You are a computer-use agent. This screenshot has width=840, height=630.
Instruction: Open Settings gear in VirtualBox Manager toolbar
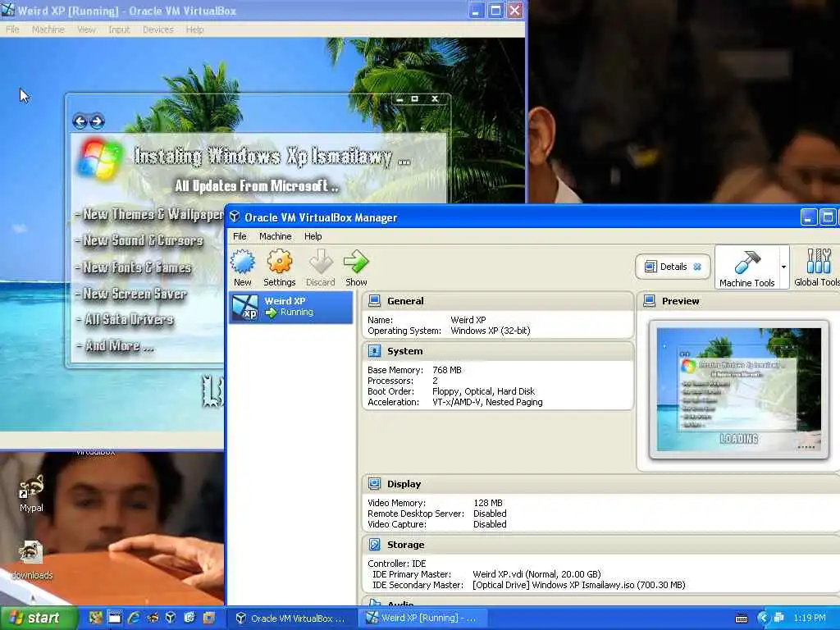coord(279,262)
